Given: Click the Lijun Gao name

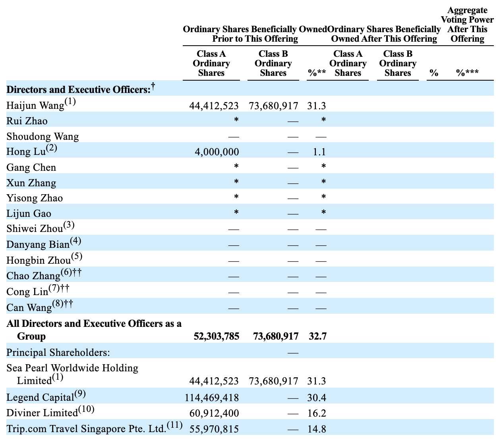Looking at the screenshot, I should click(x=29, y=214).
